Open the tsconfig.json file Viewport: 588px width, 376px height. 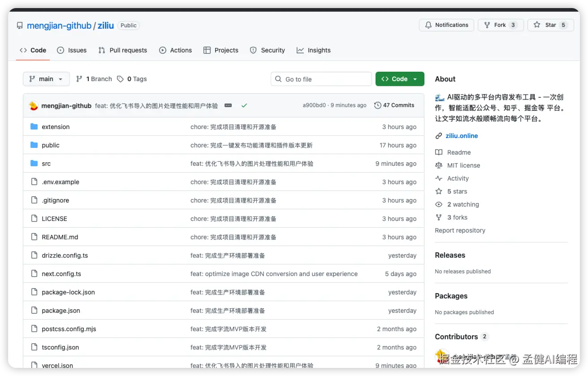pos(61,347)
